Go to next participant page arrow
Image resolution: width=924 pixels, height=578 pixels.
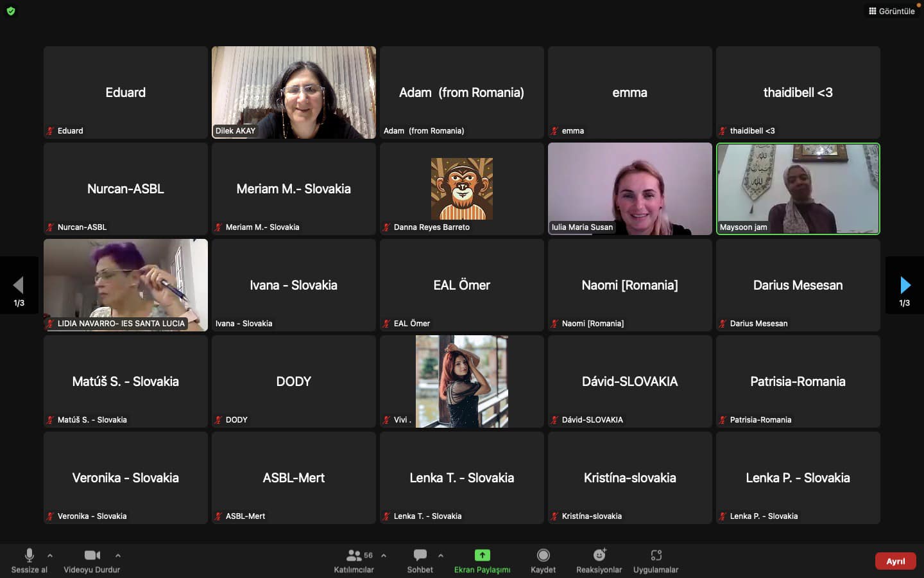(905, 285)
